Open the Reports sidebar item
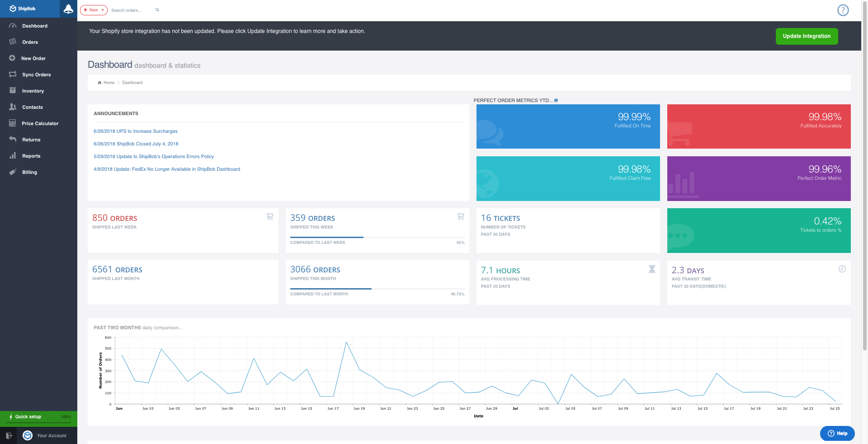 click(x=31, y=156)
